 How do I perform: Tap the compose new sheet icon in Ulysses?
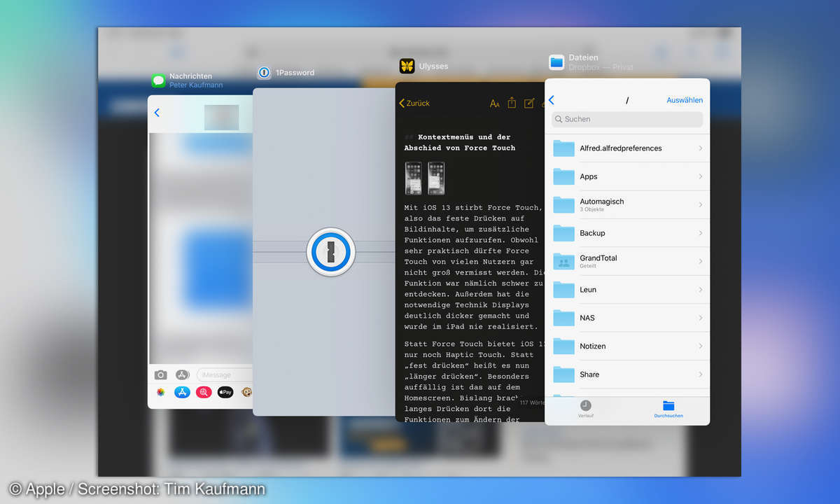coord(529,103)
